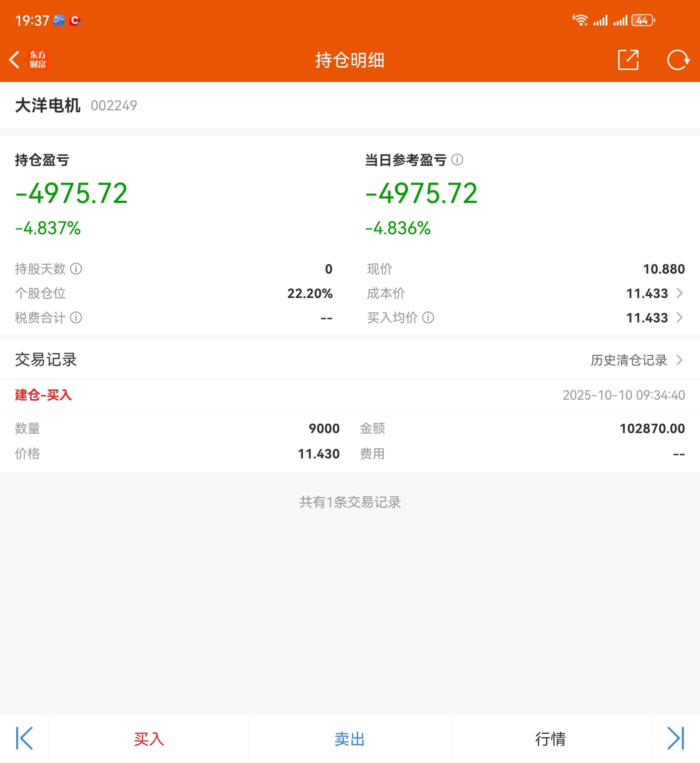Open 行情 quotes button
The image size is (700, 763).
coord(550,739)
